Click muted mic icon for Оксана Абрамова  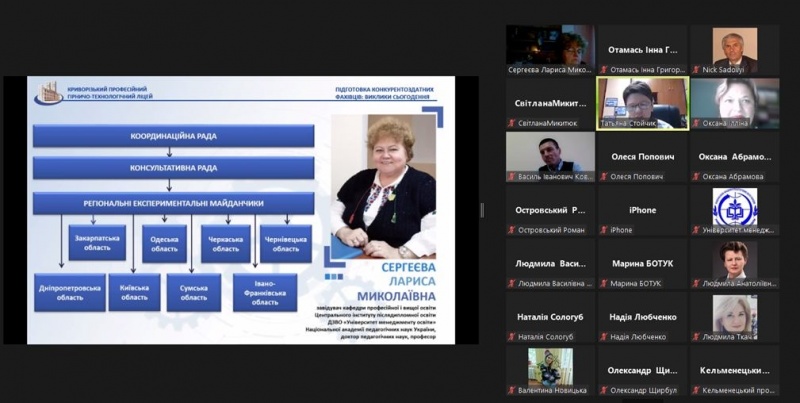[x=696, y=177]
